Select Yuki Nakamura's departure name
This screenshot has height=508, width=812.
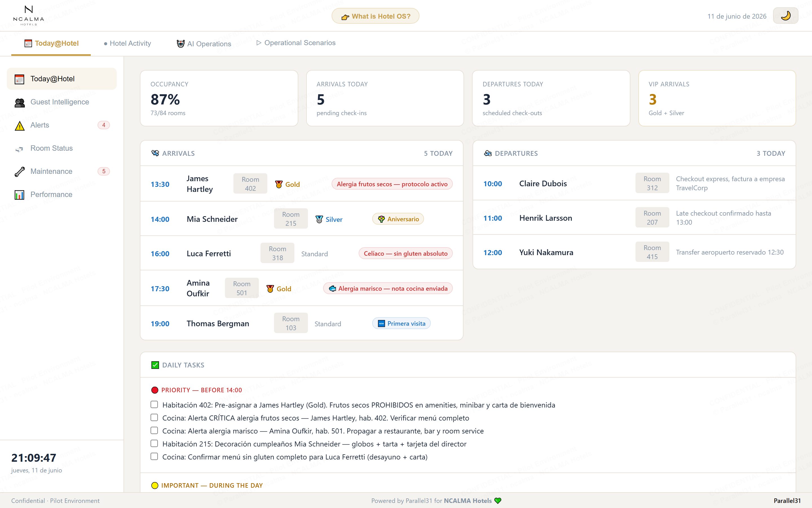coord(546,252)
